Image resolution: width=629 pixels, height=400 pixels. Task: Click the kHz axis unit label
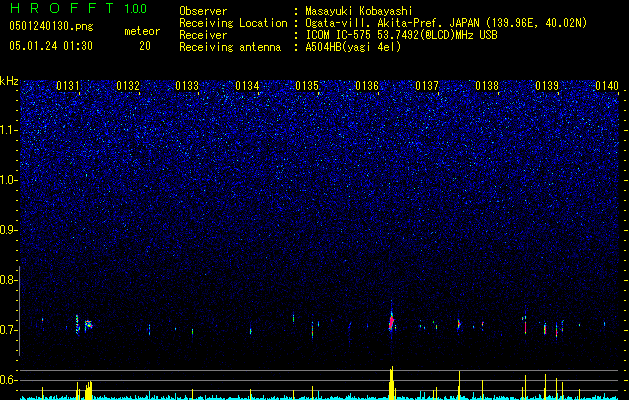tap(9, 81)
